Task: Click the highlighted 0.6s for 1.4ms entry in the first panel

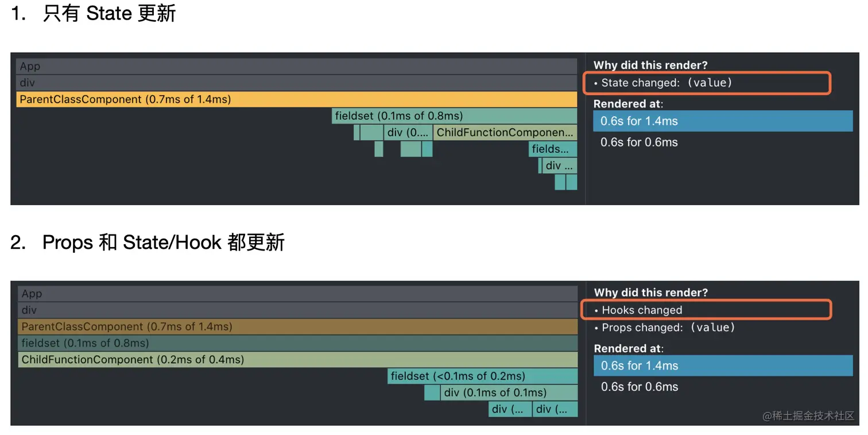Action: 723,121
